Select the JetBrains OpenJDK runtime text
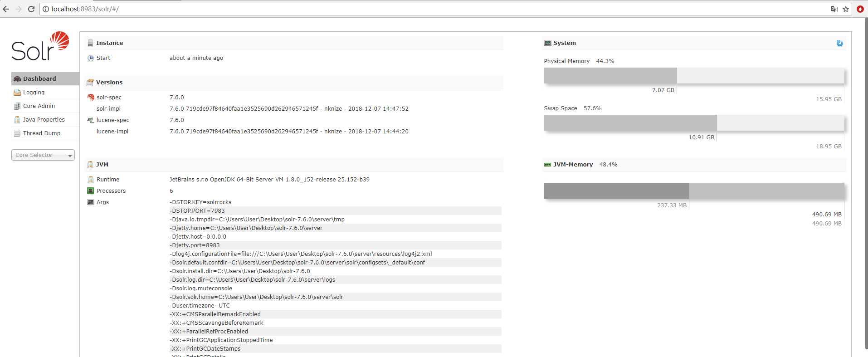868x357 pixels. pyautogui.click(x=269, y=180)
